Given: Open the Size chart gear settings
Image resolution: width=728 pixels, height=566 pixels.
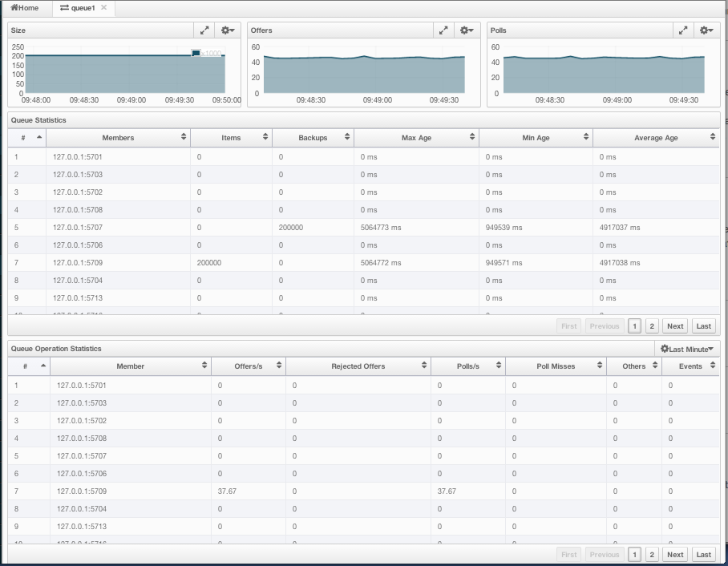Looking at the screenshot, I should click(228, 30).
